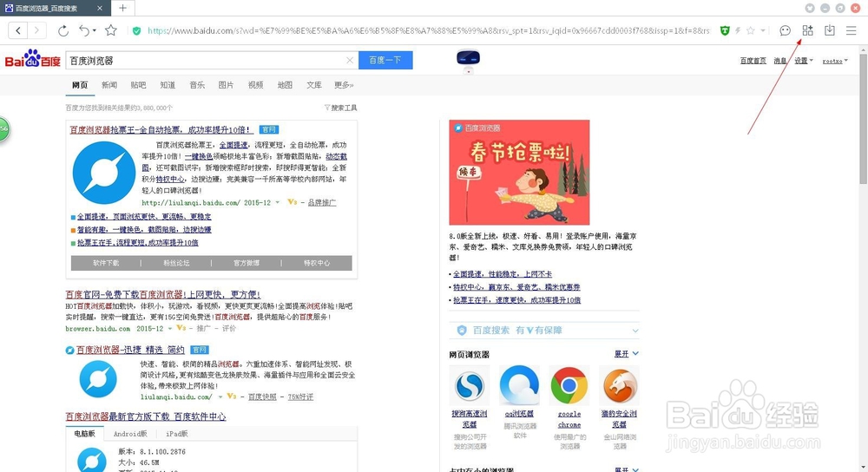Switch to 文库 tab
This screenshot has width=868, height=472.
(314, 85)
